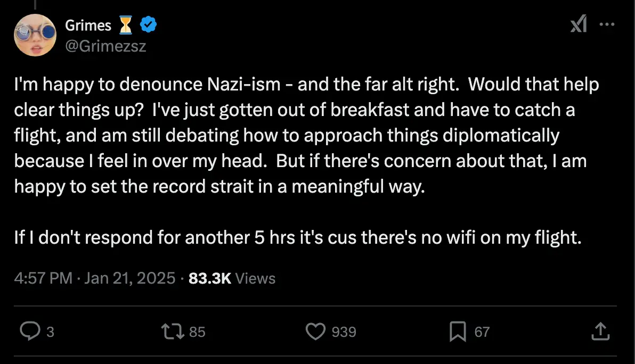Click the reply speech bubble icon
The image size is (635, 364).
[29, 332]
